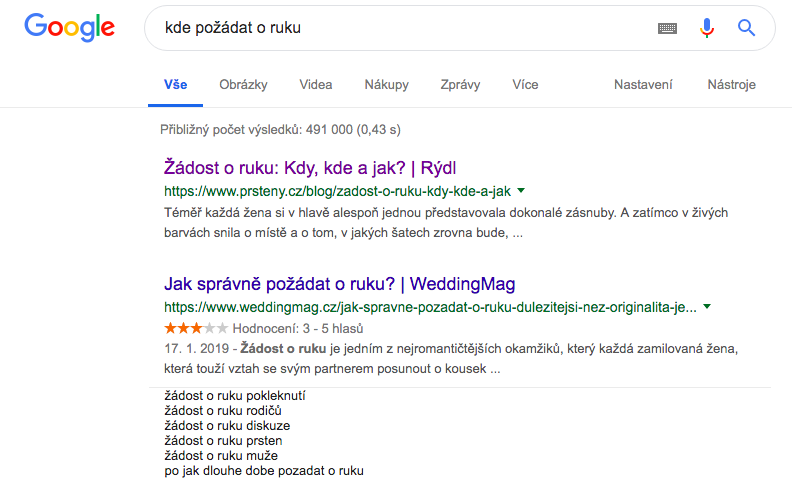
Task: Open result Žádost o ruku: Kdy, kde a jak?
Action: click(x=310, y=168)
